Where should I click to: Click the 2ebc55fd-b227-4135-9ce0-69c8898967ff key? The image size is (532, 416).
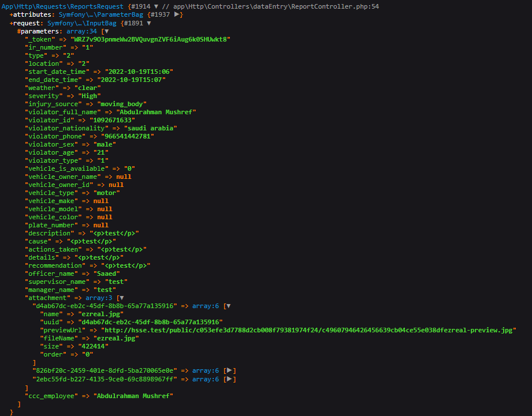[105, 379]
